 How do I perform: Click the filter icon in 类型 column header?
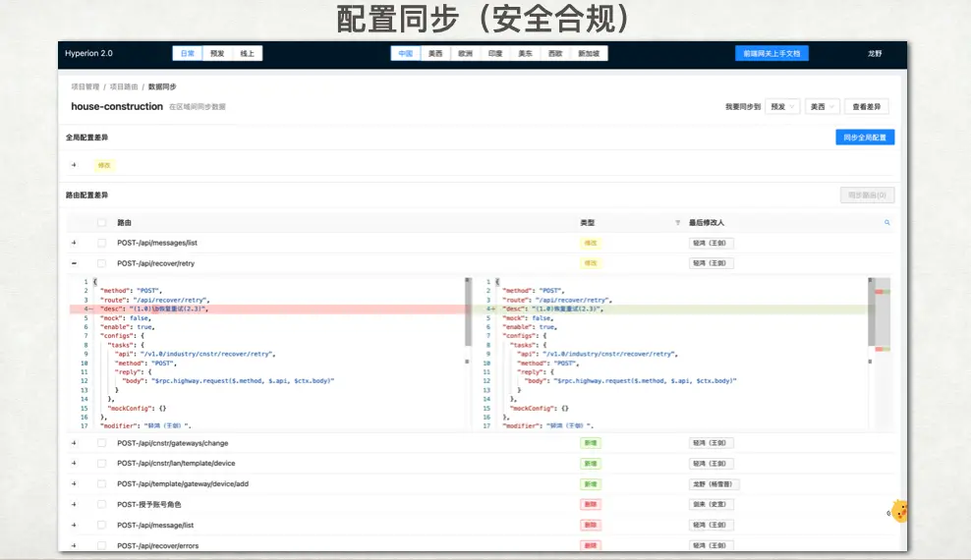coord(677,223)
